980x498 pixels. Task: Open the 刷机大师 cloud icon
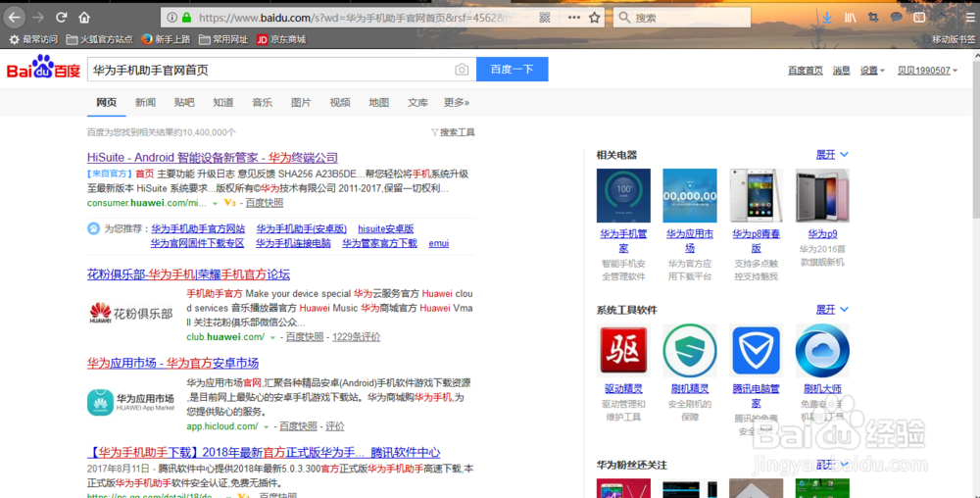pos(822,351)
